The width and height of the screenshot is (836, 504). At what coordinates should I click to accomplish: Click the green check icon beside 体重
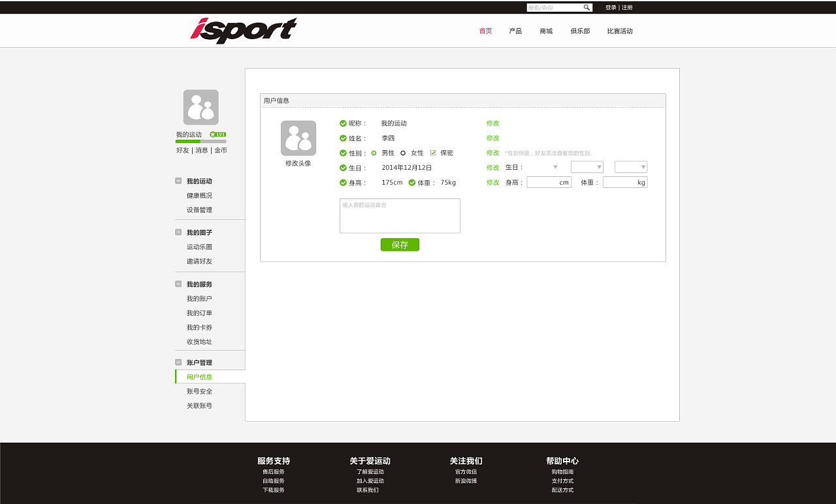tap(412, 183)
